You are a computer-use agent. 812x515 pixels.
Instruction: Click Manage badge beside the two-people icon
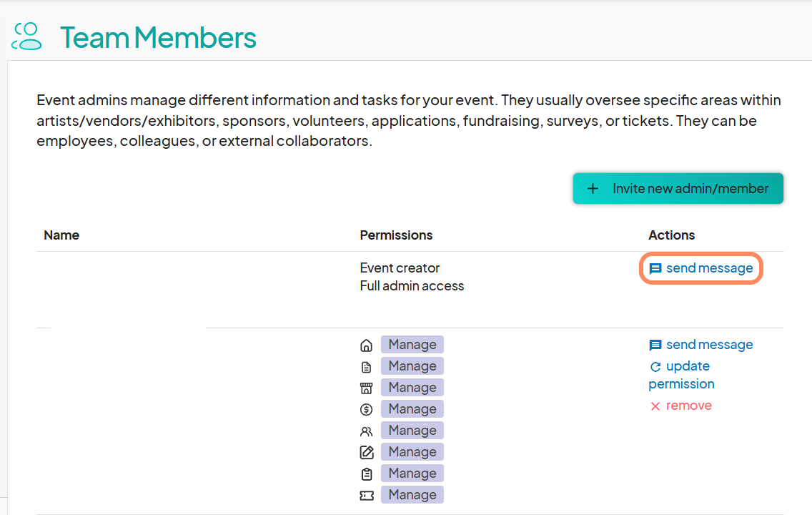point(412,430)
